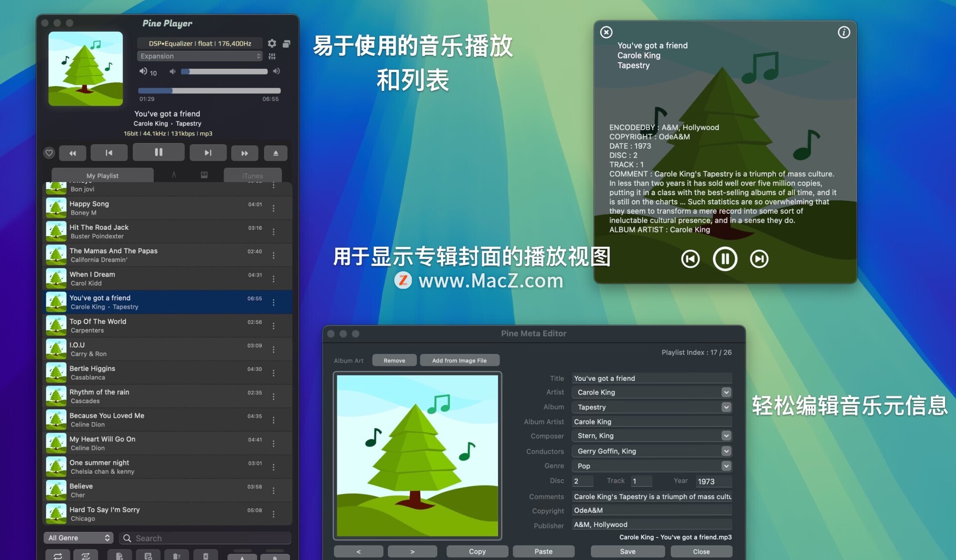The image size is (956, 560).
Task: Open the info icon in album art view
Action: [x=843, y=32]
